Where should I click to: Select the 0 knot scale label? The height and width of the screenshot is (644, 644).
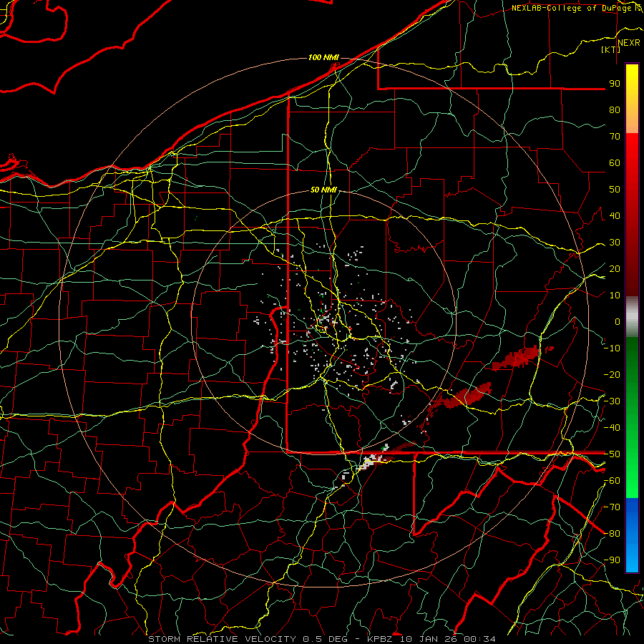[618, 321]
